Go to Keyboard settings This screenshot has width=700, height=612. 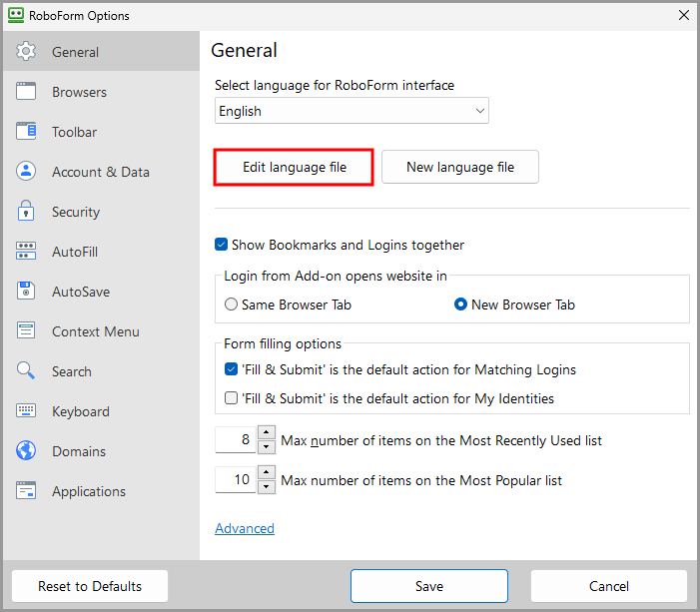tap(101, 411)
